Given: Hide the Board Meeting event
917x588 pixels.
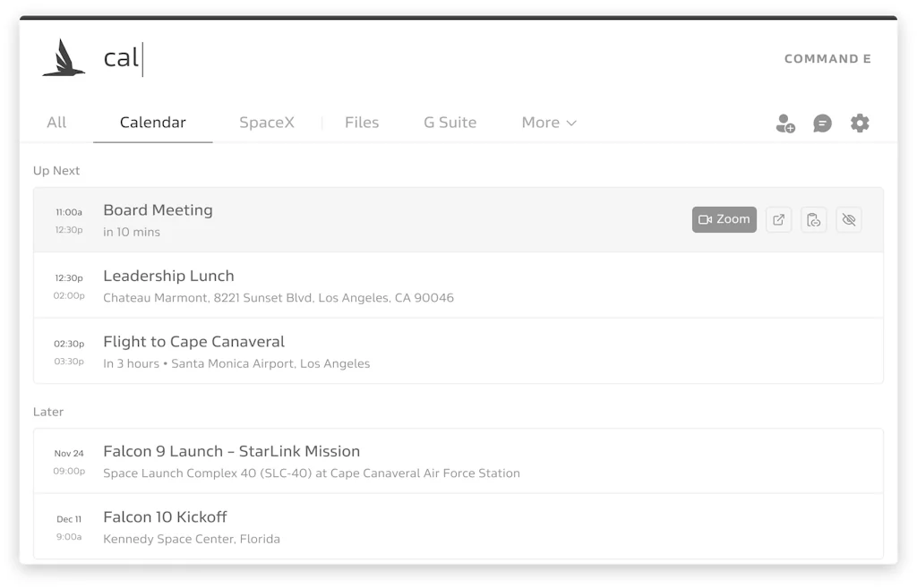Looking at the screenshot, I should pyautogui.click(x=849, y=220).
